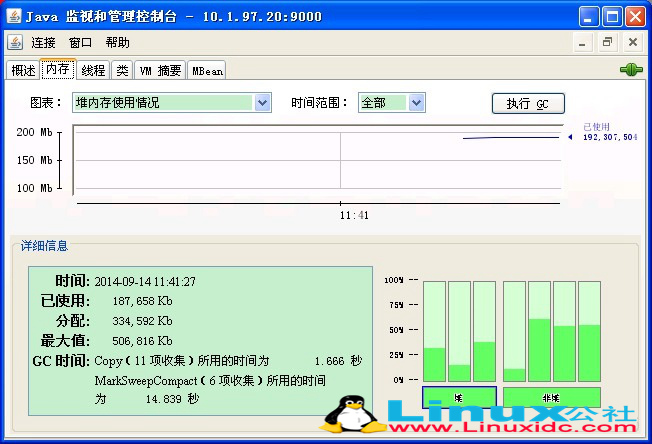Close the inner connection window

point(633,42)
